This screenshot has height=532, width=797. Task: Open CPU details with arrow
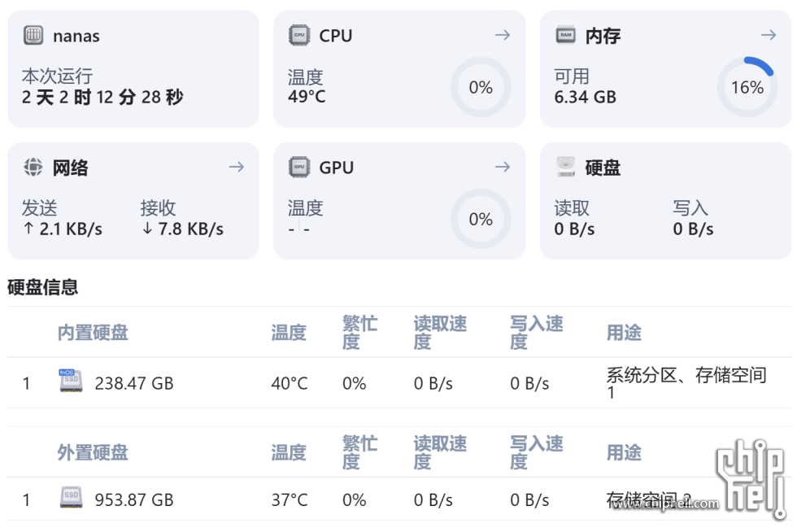[x=503, y=35]
